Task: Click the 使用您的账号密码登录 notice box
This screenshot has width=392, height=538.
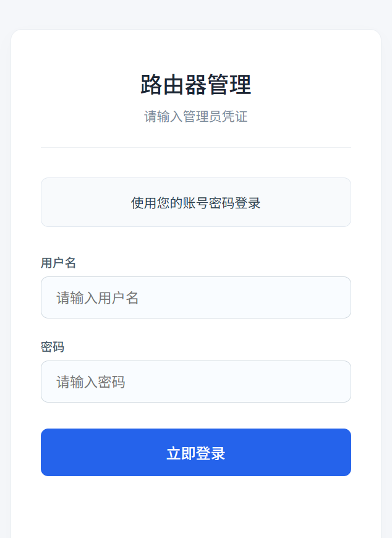Action: pyautogui.click(x=195, y=202)
